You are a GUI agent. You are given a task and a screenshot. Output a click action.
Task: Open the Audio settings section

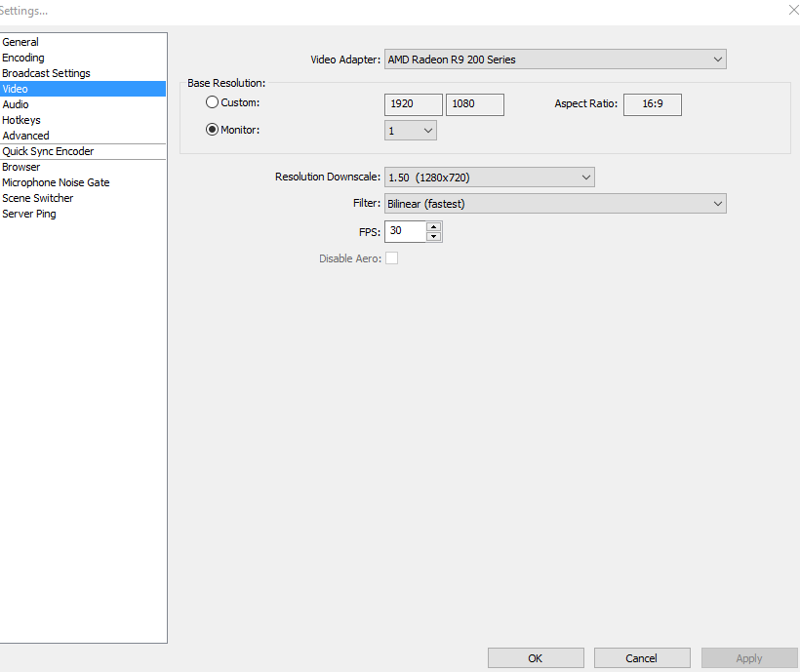(16, 104)
